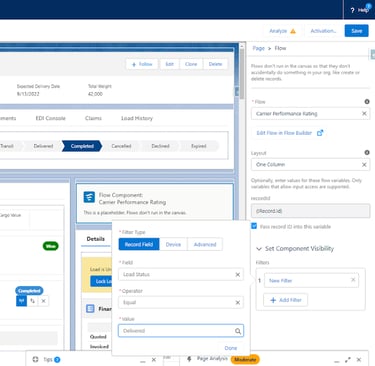The height and width of the screenshot is (366, 375).
Task: Click the swap arrows icon under Completed badge
Action: pyautogui.click(x=32, y=301)
